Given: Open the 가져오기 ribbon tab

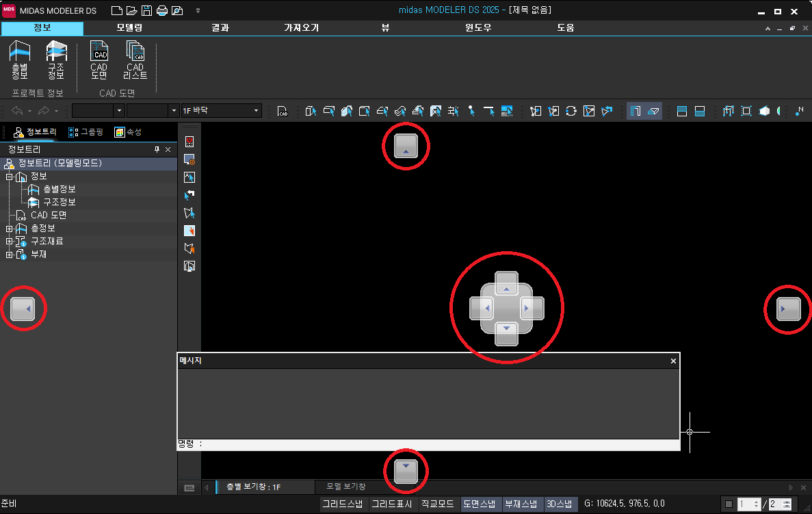Looking at the screenshot, I should coord(302,28).
